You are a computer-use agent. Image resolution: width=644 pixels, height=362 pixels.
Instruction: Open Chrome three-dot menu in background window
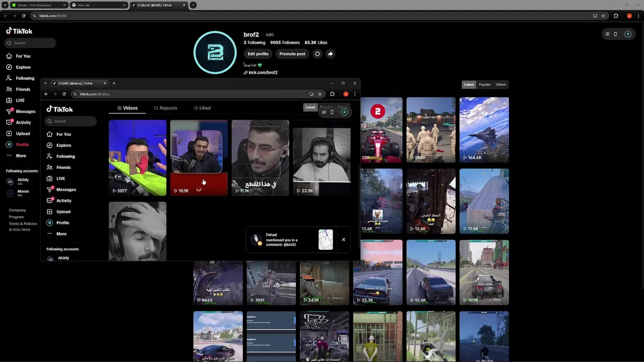coord(638,16)
